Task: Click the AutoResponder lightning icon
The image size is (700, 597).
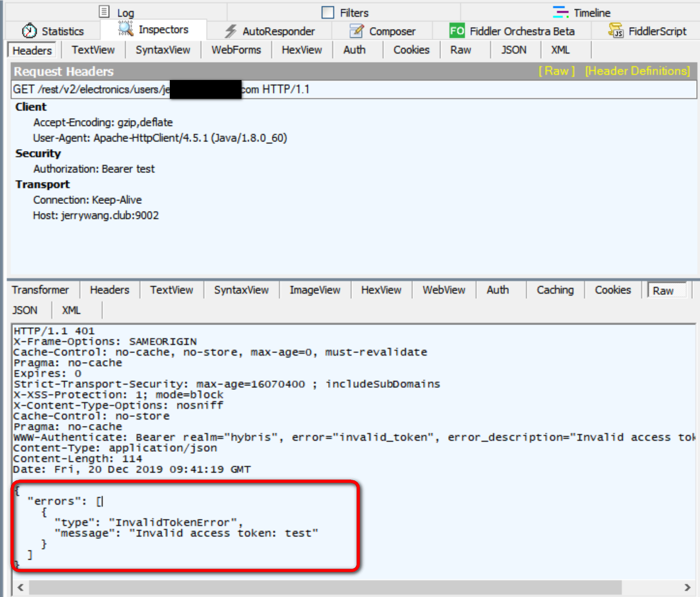Action: click(231, 31)
